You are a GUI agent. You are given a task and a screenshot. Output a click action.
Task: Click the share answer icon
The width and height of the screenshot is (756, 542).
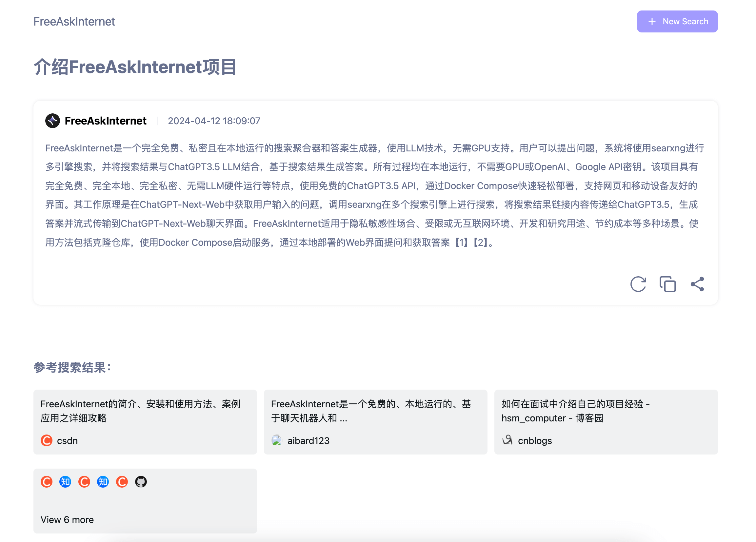coord(699,284)
